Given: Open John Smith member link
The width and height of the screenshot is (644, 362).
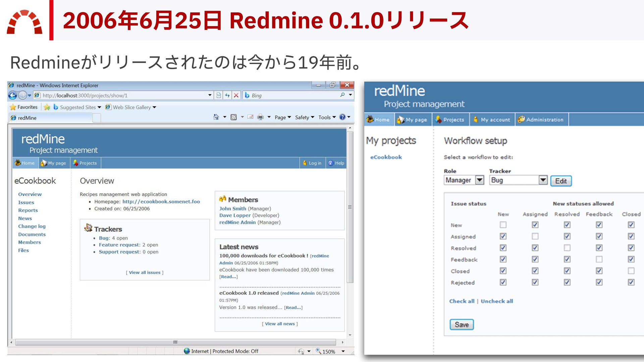Looking at the screenshot, I should (233, 208).
